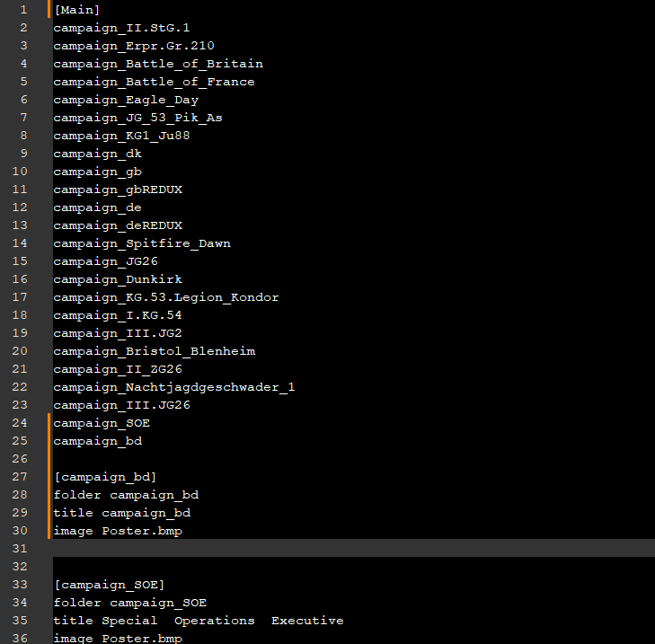Screen dimensions: 655x644
Task: Select the campaign_deREDUX line
Action: click(118, 225)
